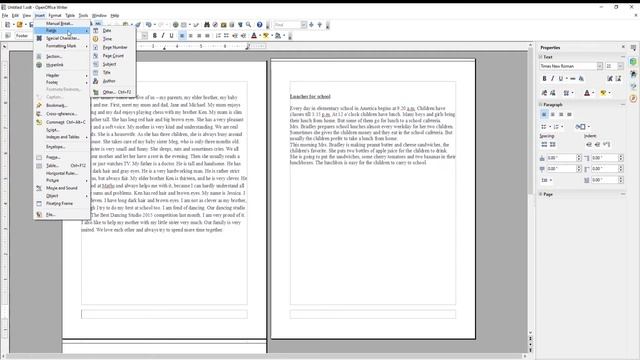Expand Indexes and Tables submenu
This screenshot has height=360, width=640.
[x=63, y=137]
